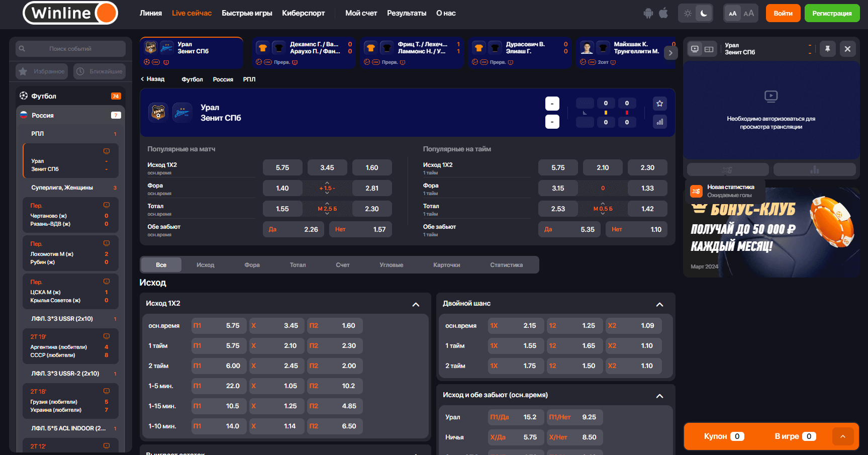This screenshot has width=868, height=455.
Task: Toggle the РПЛ league list
Action: coord(70,134)
